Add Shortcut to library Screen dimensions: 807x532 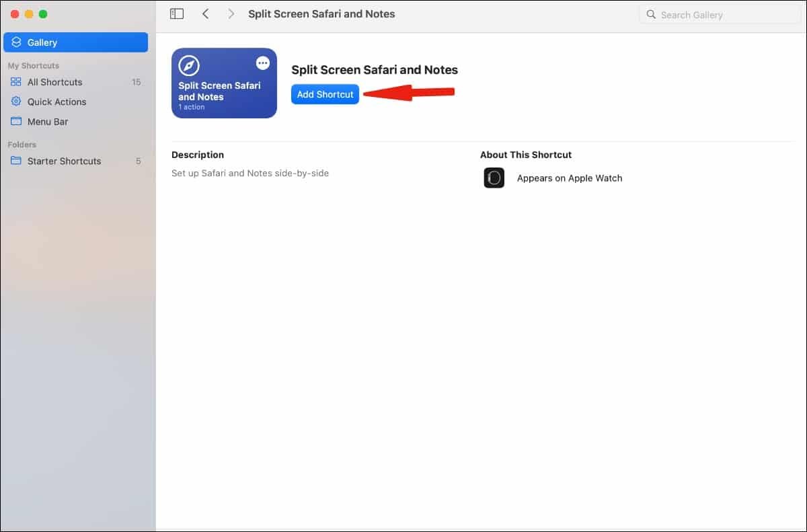pos(325,94)
